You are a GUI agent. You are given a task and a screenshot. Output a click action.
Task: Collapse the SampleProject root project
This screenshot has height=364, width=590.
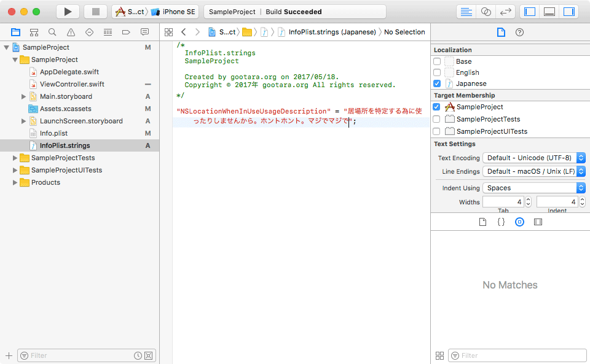(6, 47)
